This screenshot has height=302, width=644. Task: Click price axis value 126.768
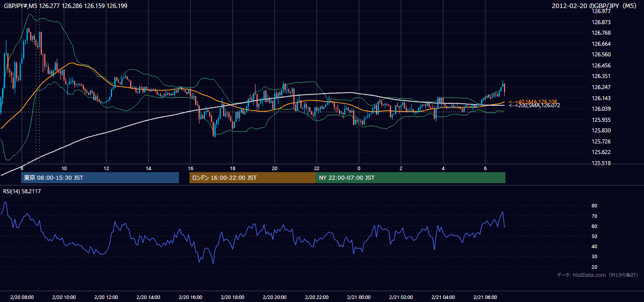coord(601,33)
